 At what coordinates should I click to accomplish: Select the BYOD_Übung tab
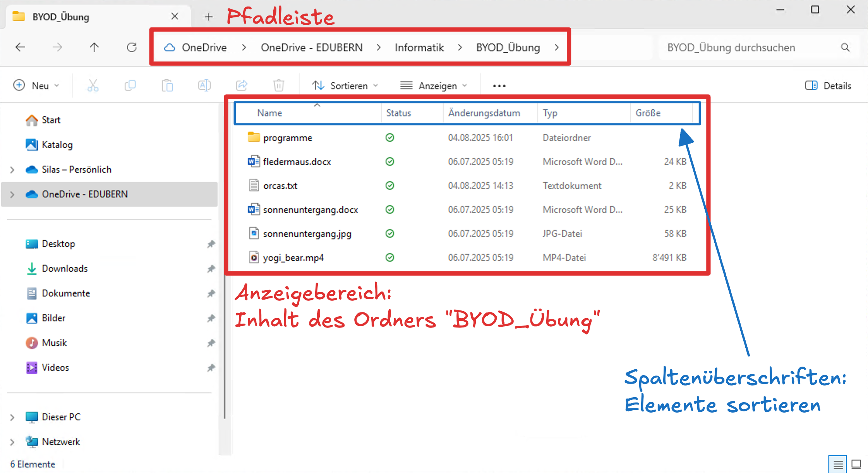coord(60,16)
